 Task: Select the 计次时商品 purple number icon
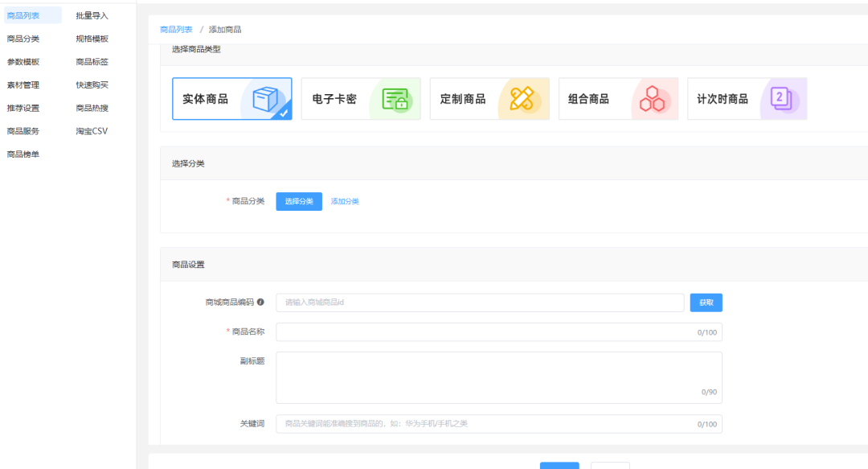[780, 99]
